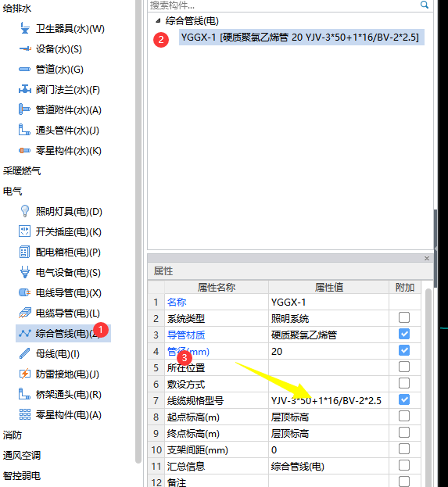Click the 属性值 column header

click(x=328, y=287)
